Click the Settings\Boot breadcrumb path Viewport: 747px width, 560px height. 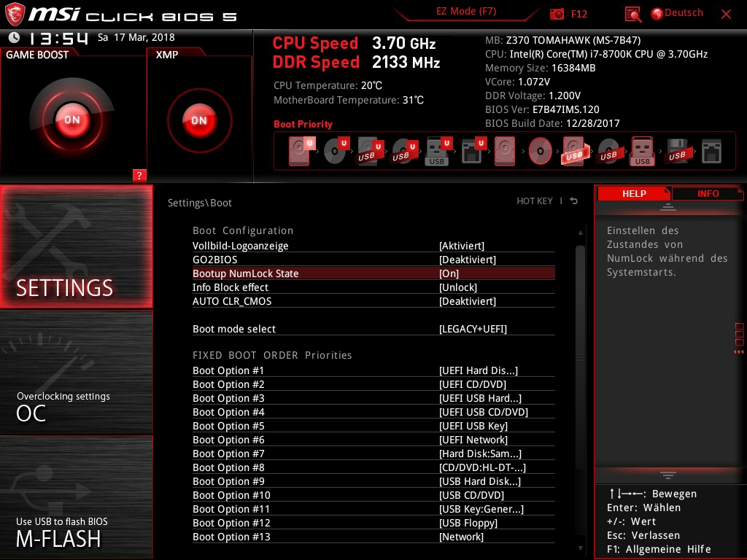pyautogui.click(x=200, y=203)
